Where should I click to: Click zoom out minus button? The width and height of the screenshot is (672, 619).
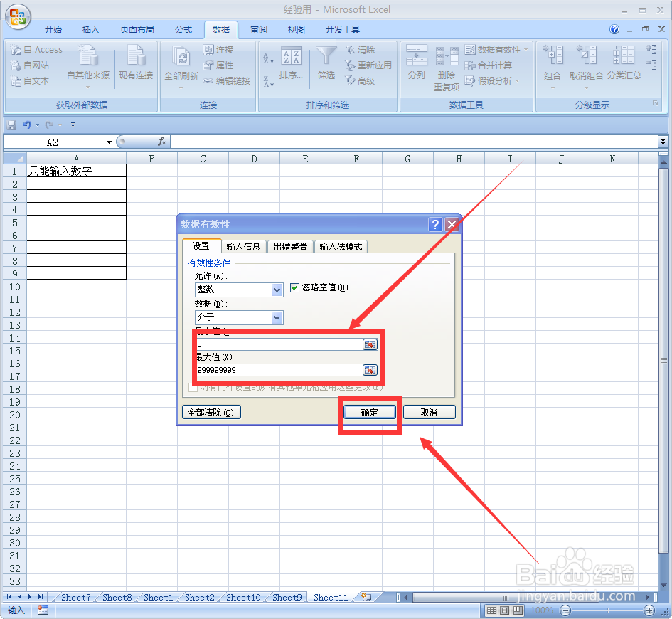pyautogui.click(x=565, y=610)
